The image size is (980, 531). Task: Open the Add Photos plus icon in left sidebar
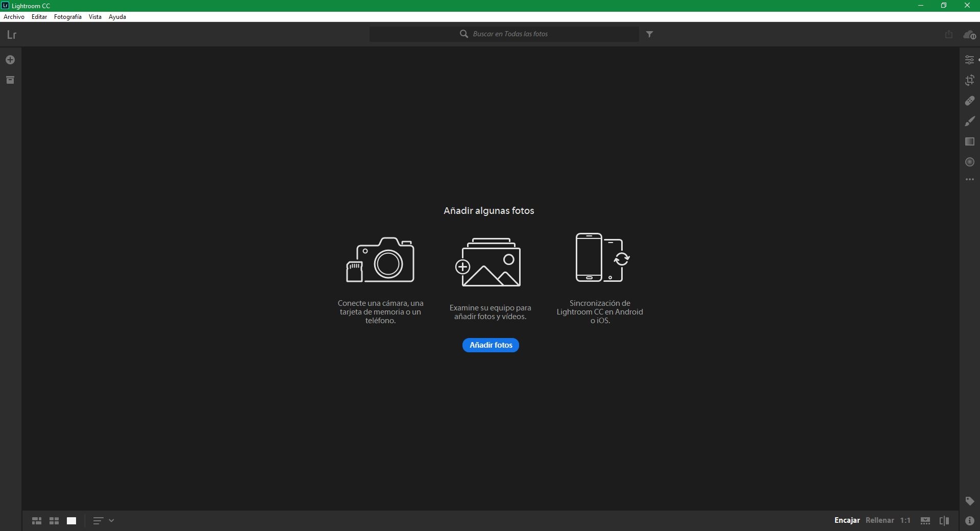click(x=10, y=60)
